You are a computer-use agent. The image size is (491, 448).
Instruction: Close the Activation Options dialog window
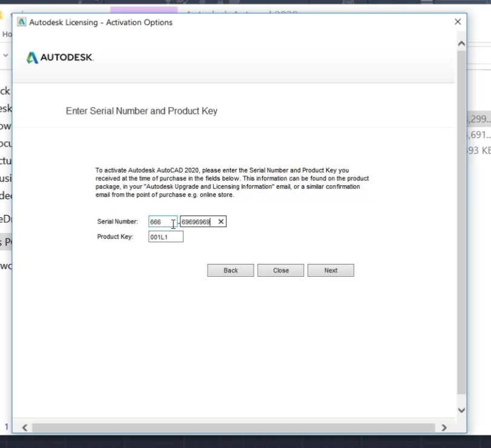click(458, 22)
